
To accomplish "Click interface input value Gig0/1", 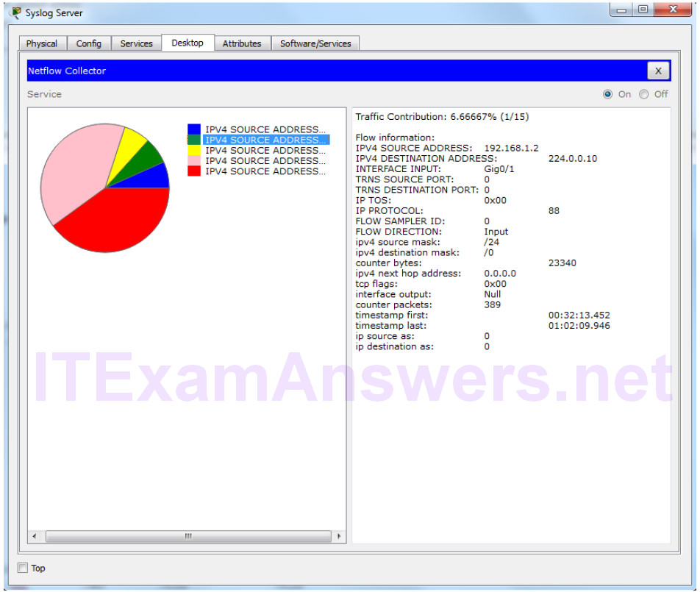I will tap(499, 168).
